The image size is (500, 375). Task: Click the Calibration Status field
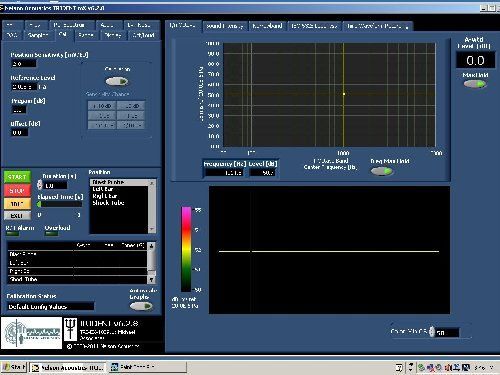pos(51,307)
